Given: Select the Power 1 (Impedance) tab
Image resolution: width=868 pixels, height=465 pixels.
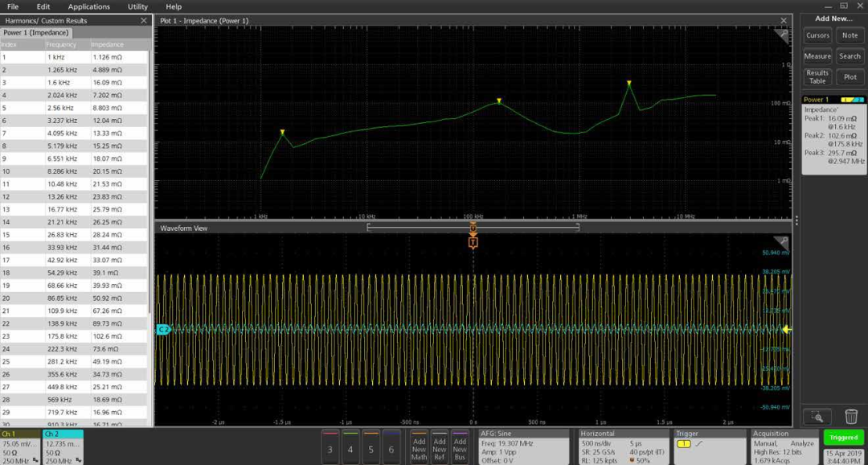Looking at the screenshot, I should [x=36, y=33].
